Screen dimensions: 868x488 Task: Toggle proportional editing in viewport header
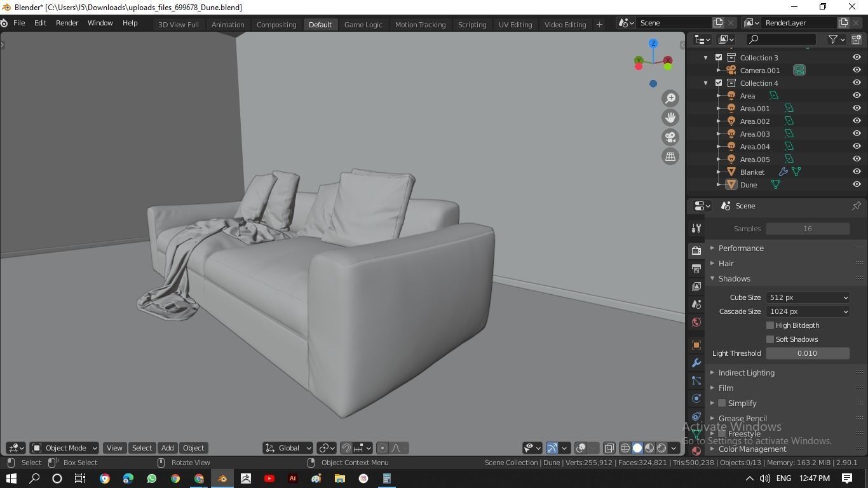pyautogui.click(x=383, y=448)
